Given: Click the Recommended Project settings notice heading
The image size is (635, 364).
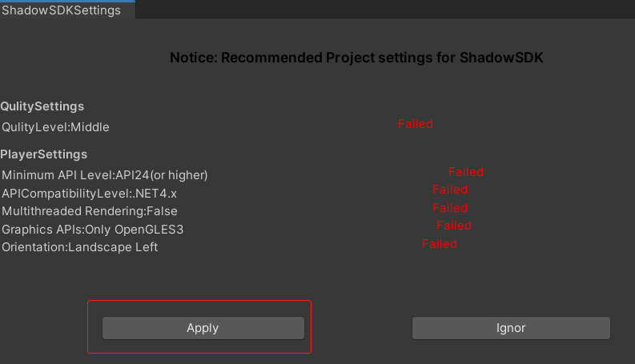Looking at the screenshot, I should (x=356, y=58).
